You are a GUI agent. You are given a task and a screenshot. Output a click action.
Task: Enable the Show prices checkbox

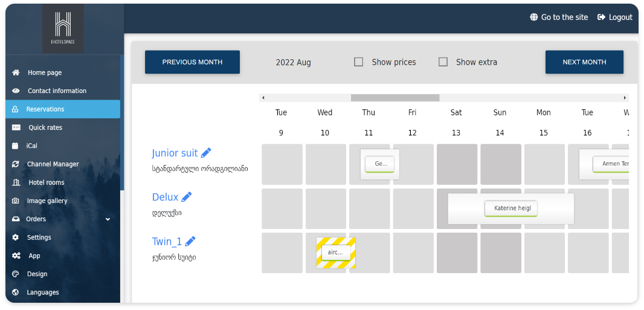359,62
